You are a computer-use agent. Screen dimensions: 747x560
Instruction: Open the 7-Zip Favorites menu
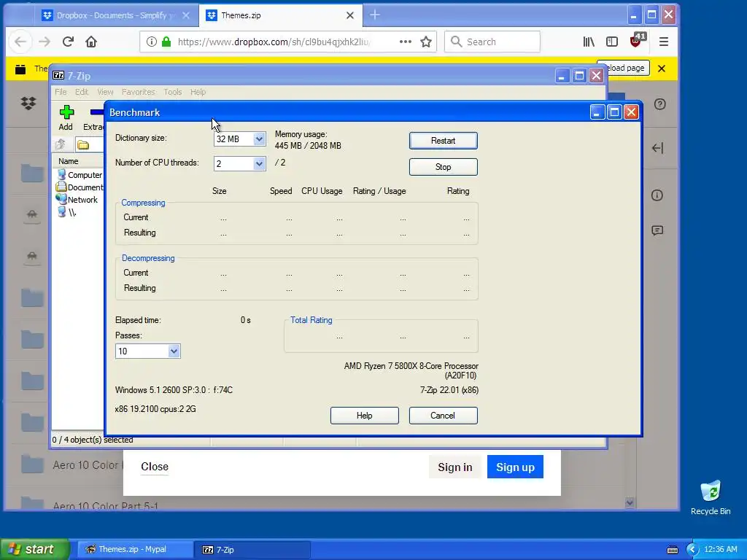[x=138, y=92]
